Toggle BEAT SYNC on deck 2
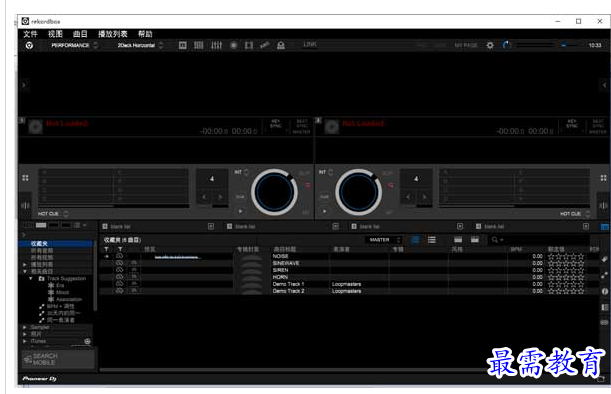 [598, 124]
